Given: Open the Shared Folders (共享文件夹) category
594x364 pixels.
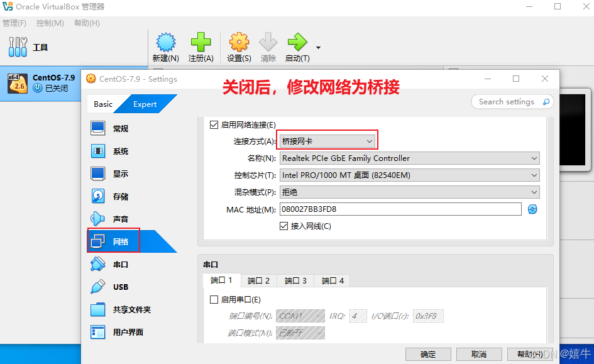Looking at the screenshot, I should (x=132, y=309).
